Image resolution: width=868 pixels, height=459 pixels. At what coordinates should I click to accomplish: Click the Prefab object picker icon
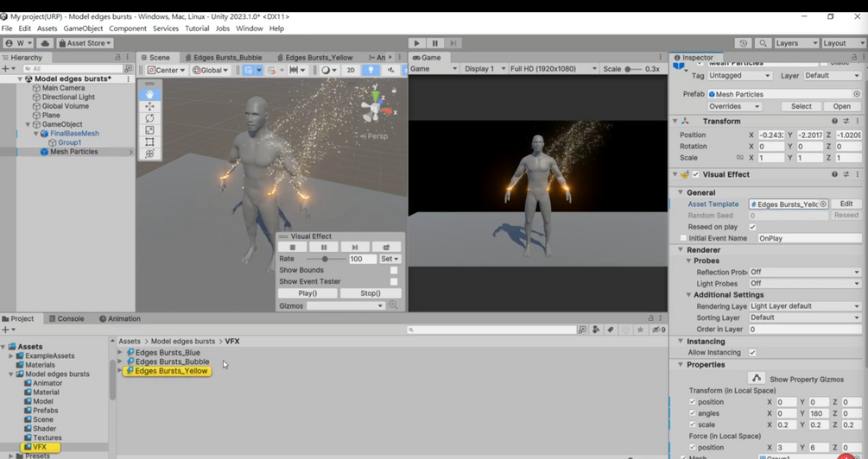[x=857, y=94]
